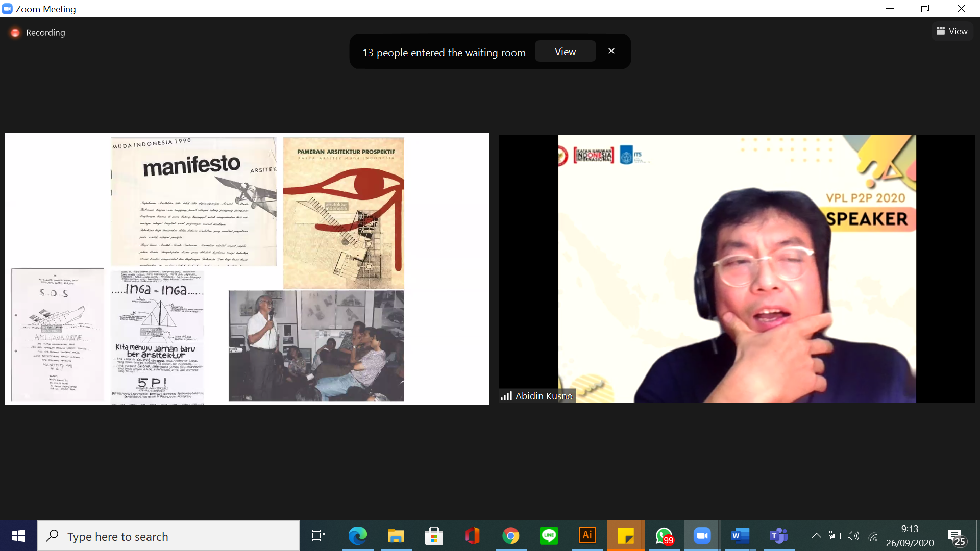The height and width of the screenshot is (551, 980).
Task: Click the View button in waiting room notification
Action: (x=565, y=52)
